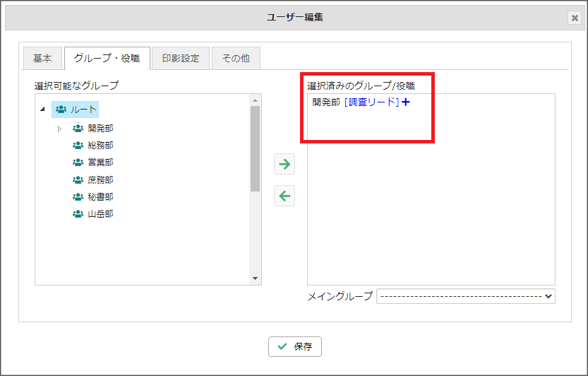
Task: Select 秘書部 in the group tree
Action: [x=100, y=196]
